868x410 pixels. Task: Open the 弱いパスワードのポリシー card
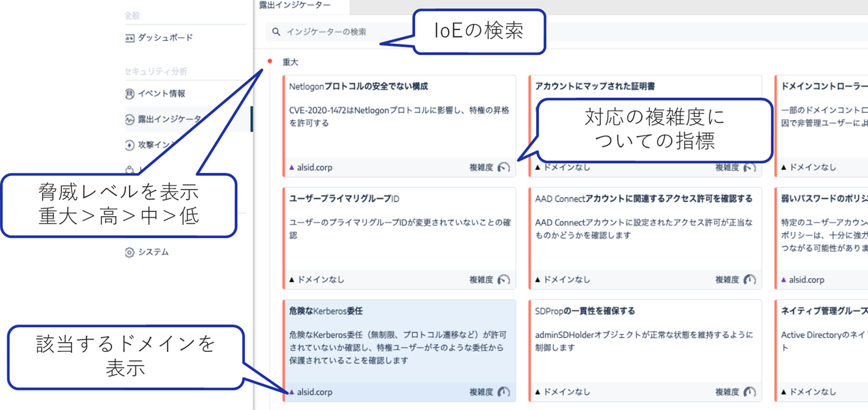click(x=821, y=238)
